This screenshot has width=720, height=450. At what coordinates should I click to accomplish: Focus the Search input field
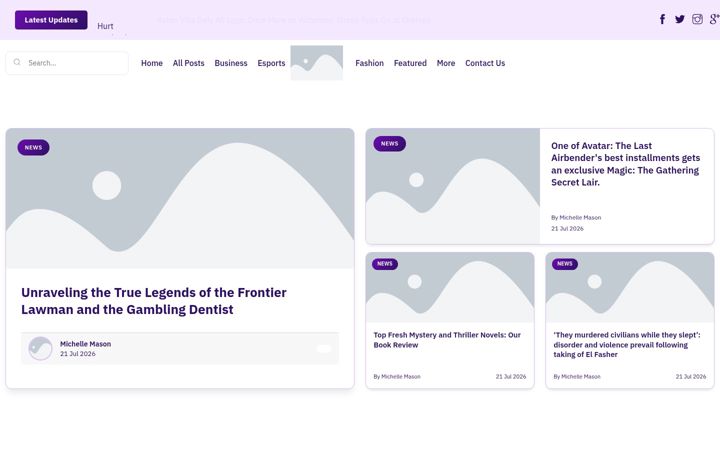[67, 63]
